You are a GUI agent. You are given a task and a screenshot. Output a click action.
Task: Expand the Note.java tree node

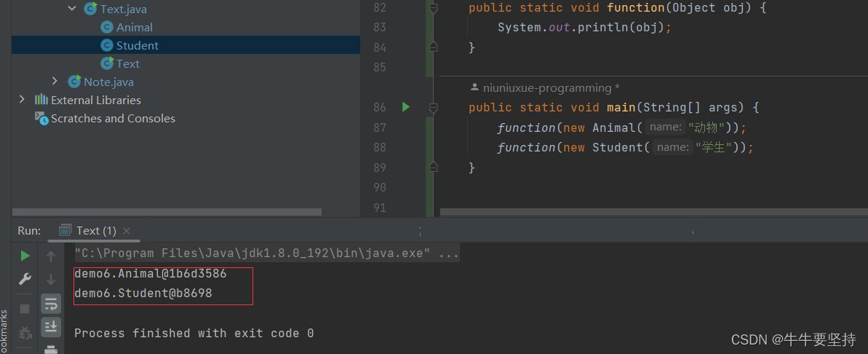point(55,82)
